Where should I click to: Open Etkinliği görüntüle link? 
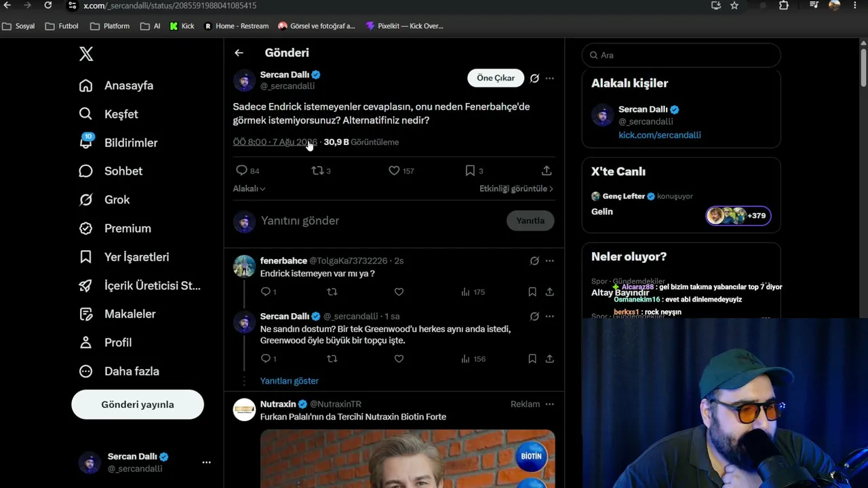516,188
